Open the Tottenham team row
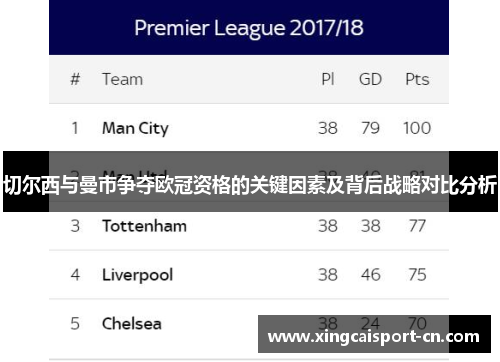This screenshot has width=500, height=362. [249, 226]
